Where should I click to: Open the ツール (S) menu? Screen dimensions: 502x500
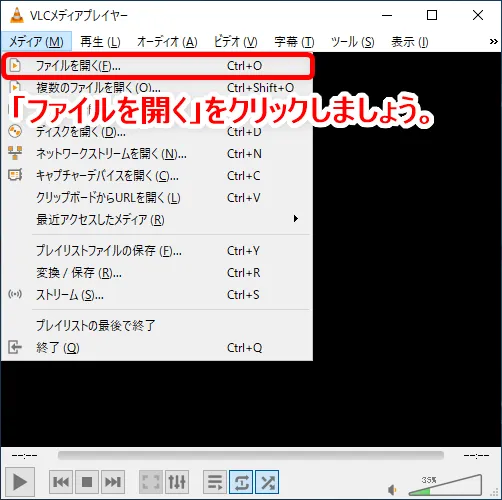click(x=352, y=42)
